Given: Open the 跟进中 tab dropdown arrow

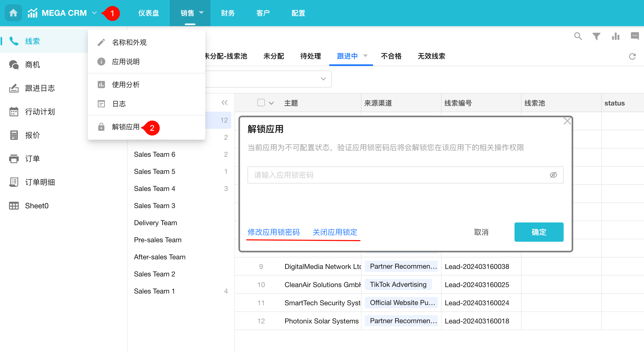Looking at the screenshot, I should [366, 56].
